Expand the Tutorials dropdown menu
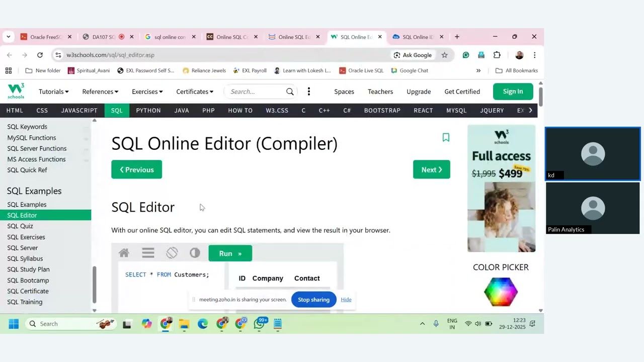 click(54, 92)
